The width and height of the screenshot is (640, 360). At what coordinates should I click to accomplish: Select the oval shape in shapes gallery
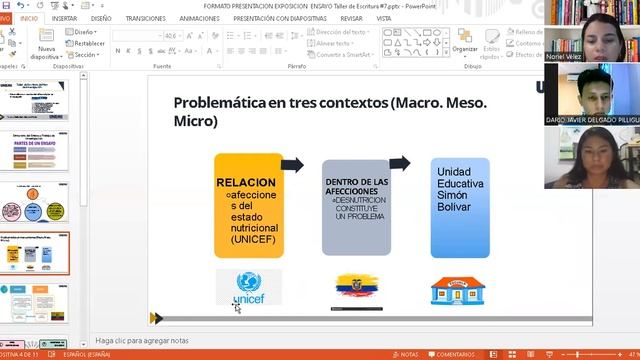point(437,32)
